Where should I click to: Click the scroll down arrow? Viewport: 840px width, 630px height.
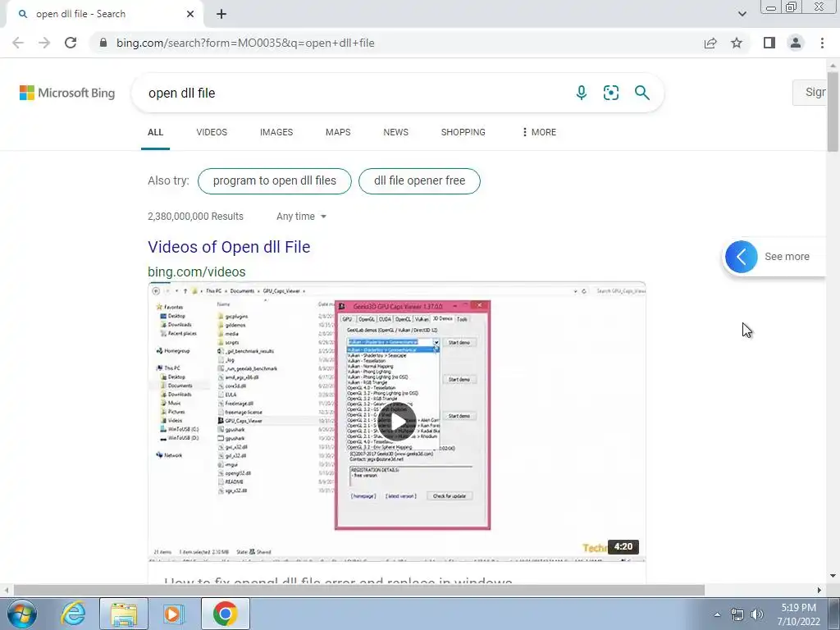click(x=833, y=576)
